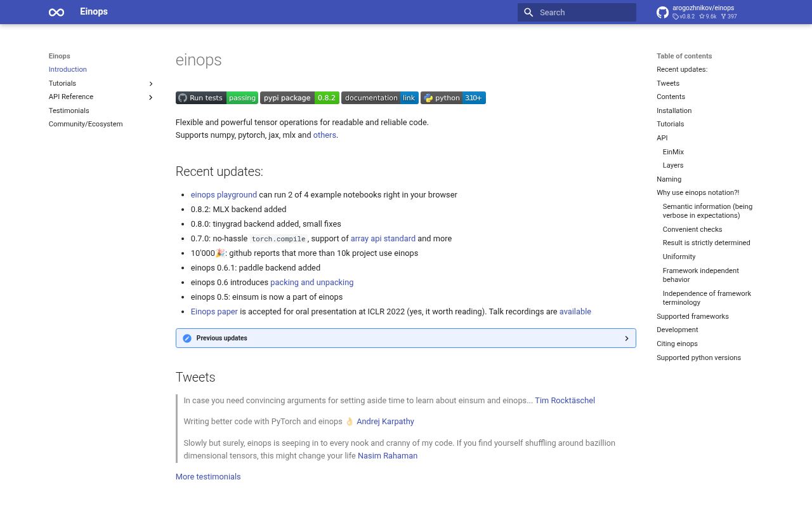Image resolution: width=812 pixels, height=508 pixels.
Task: Jump to Citing einops in table of contents
Action: point(677,344)
